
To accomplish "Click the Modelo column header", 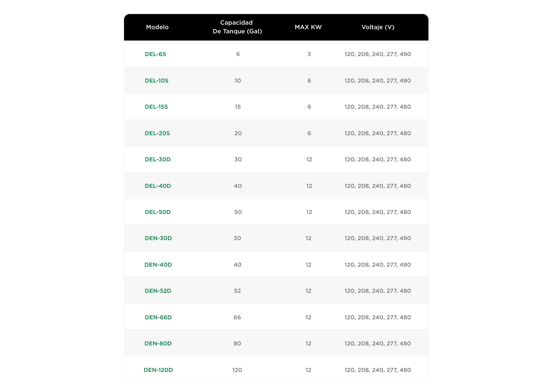I will tap(157, 27).
